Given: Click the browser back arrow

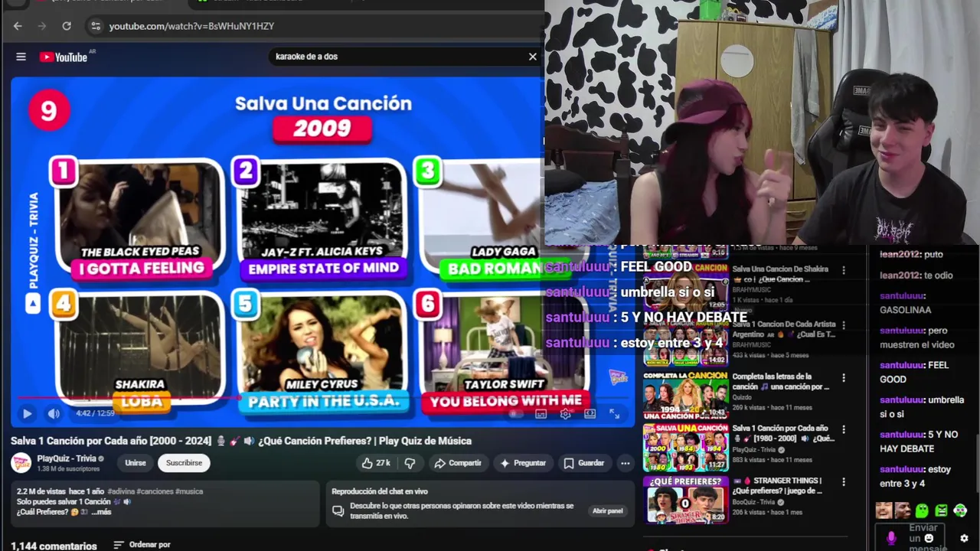Looking at the screenshot, I should click(x=18, y=26).
